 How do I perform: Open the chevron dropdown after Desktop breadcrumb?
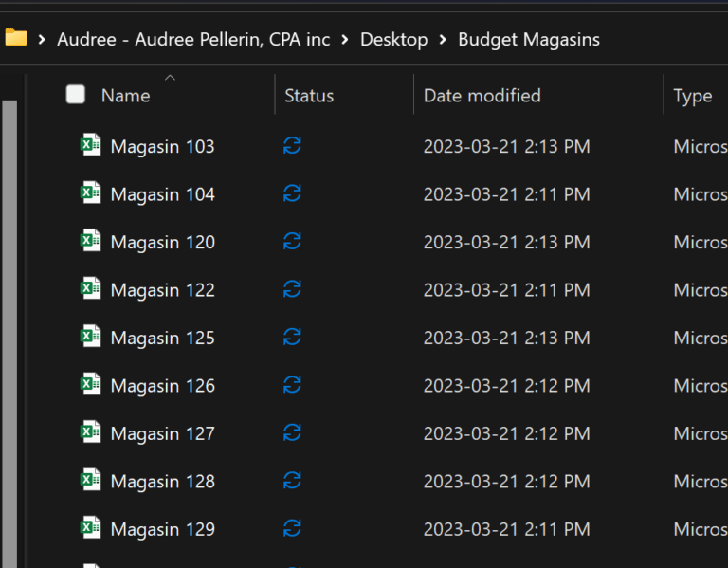443,40
